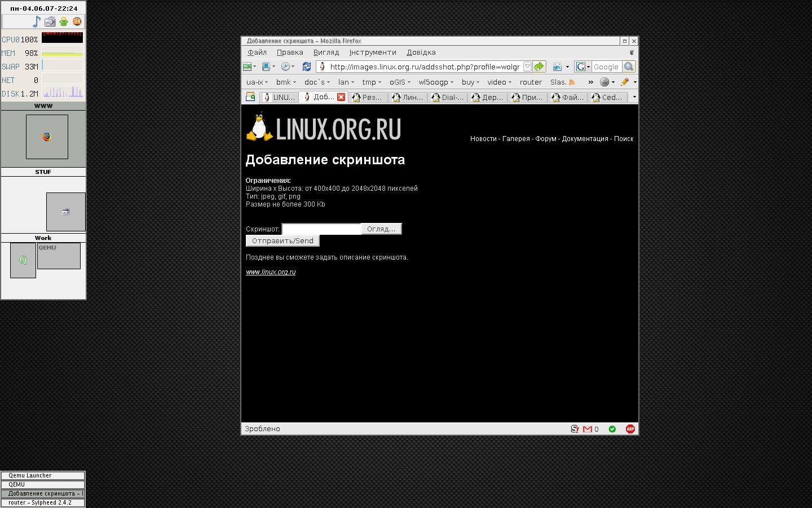Image resolution: width=812 pixels, height=508 pixels.
Task: Switch to the 'Dial-...' tab
Action: pos(448,97)
